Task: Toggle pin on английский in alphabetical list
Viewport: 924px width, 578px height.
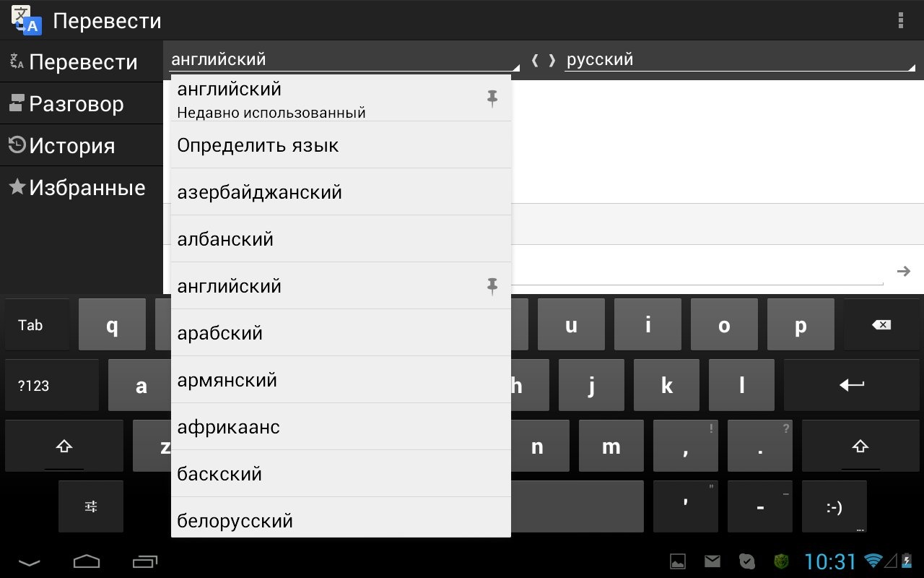Action: [x=492, y=286]
